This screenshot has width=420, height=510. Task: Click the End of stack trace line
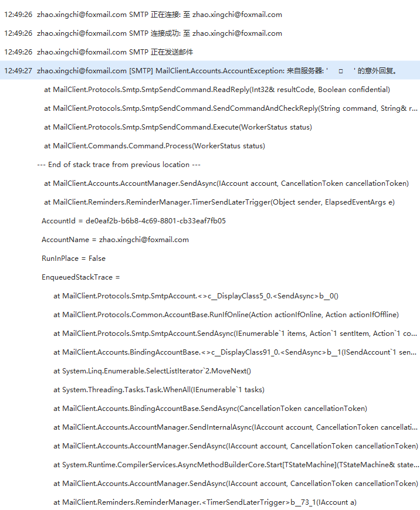pos(118,165)
